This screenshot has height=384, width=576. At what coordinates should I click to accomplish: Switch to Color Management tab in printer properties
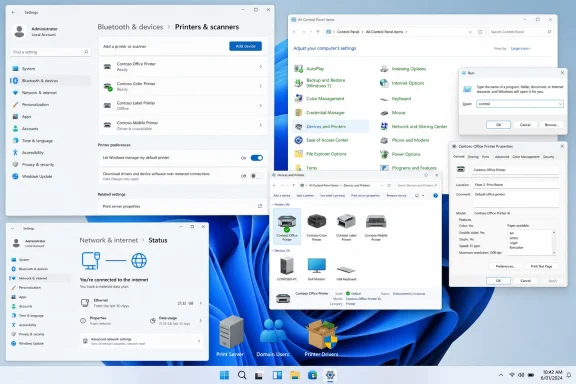[526, 157]
